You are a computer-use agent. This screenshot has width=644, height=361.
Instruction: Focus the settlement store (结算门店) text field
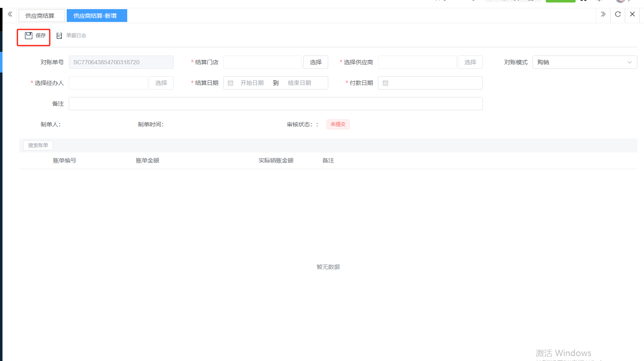click(262, 62)
